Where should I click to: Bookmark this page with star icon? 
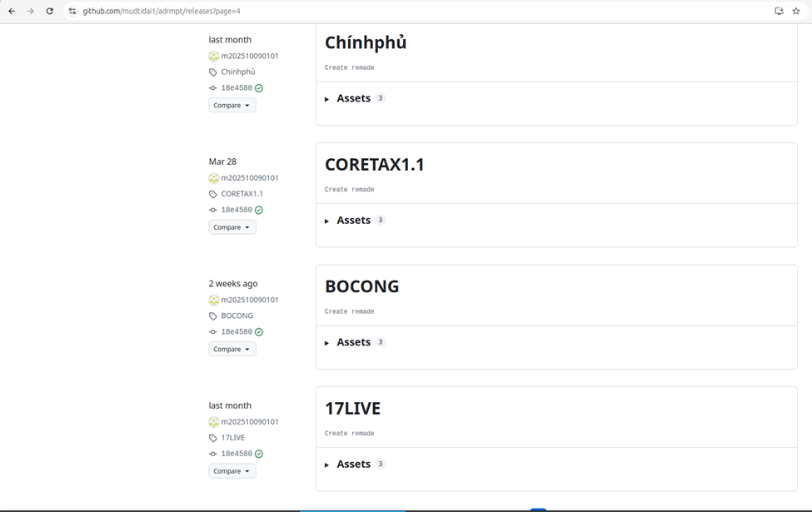coord(796,11)
